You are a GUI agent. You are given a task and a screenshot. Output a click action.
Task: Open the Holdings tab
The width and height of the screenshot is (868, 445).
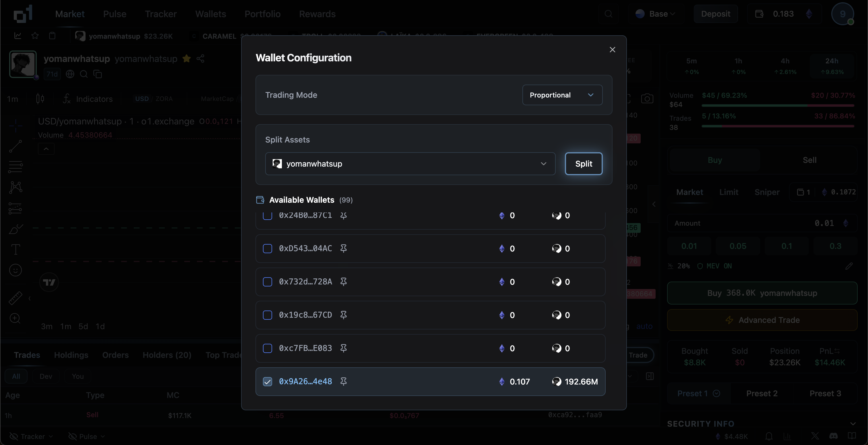point(71,355)
